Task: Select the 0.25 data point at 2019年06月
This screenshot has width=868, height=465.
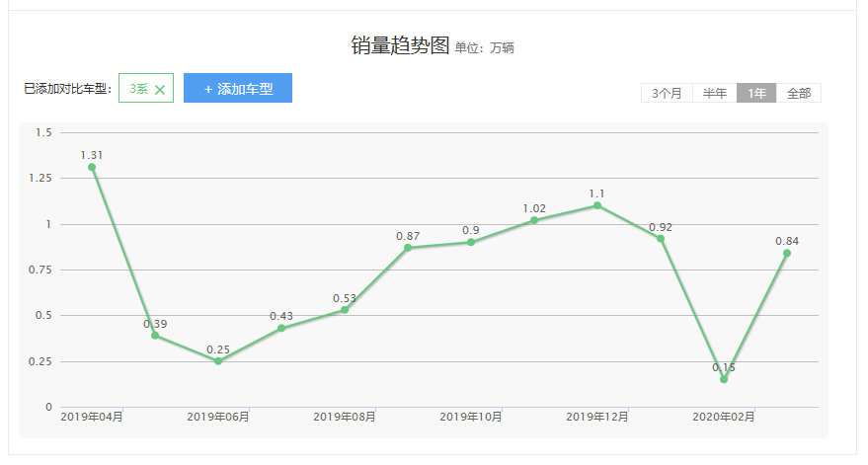Action: pos(218,361)
